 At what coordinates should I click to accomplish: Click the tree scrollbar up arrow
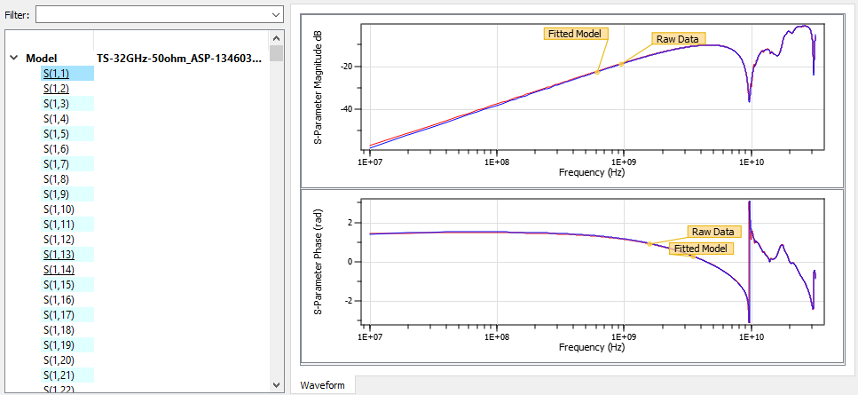click(276, 38)
